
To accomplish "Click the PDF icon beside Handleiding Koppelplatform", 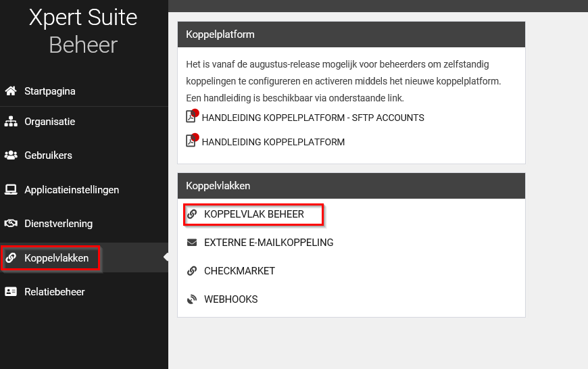I will 192,141.
